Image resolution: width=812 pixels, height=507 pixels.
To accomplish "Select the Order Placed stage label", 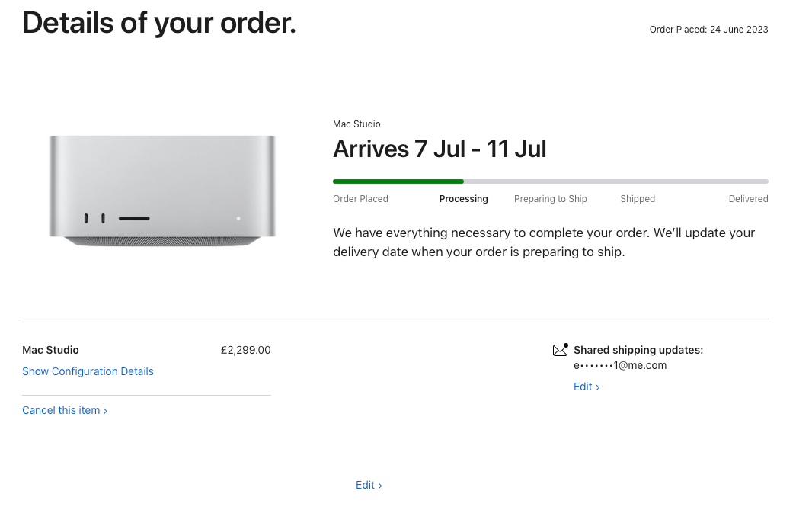I will 360,199.
